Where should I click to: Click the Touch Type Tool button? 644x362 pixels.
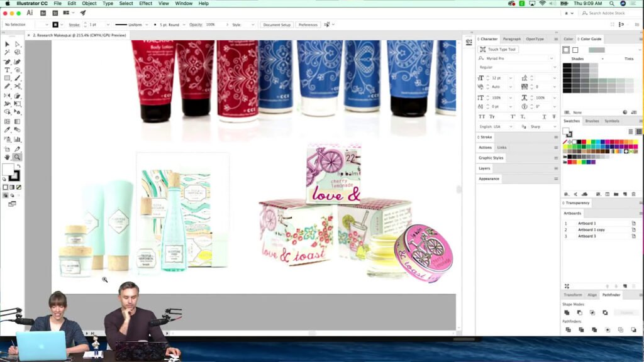(x=498, y=49)
